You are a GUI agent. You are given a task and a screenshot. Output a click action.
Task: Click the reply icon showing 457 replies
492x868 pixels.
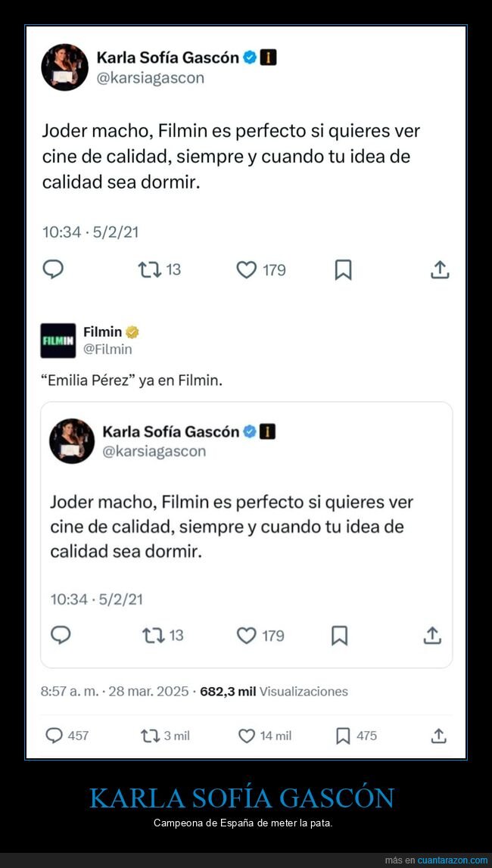[53, 735]
